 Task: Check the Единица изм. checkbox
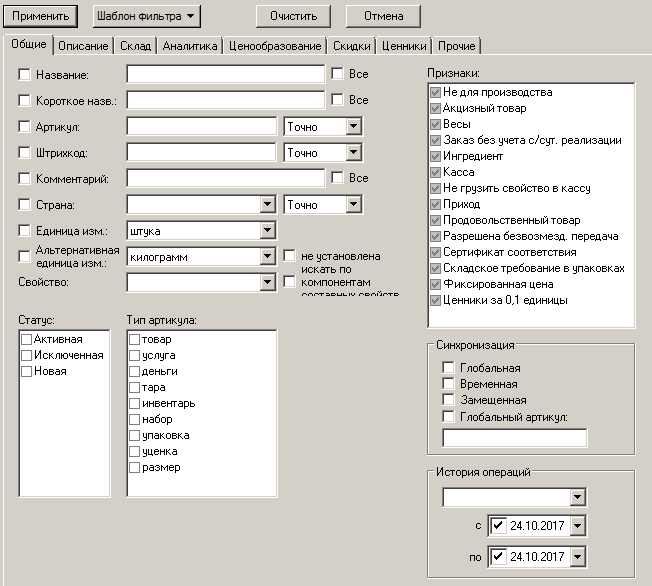click(25, 230)
